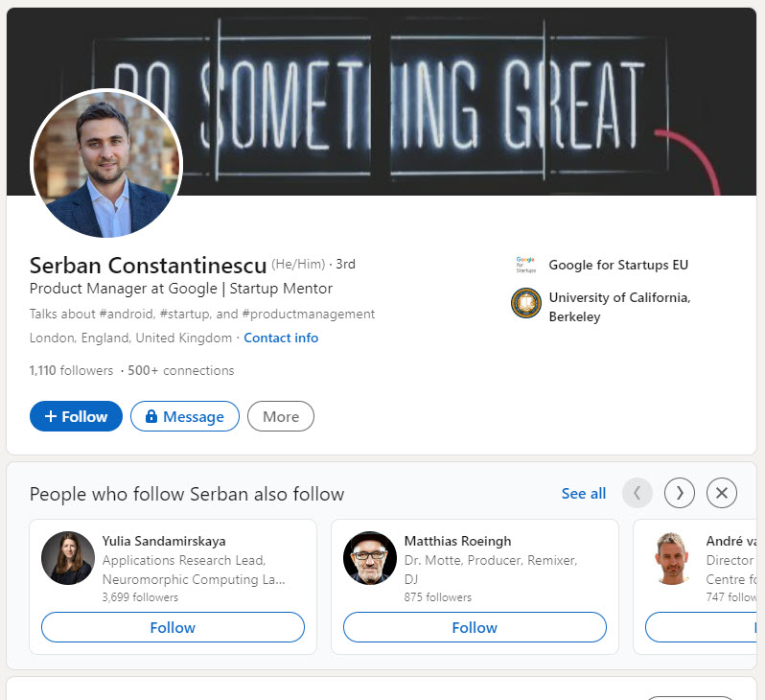Open Matthias Roeingh's profile picture
This screenshot has width=765, height=700.
[370, 558]
